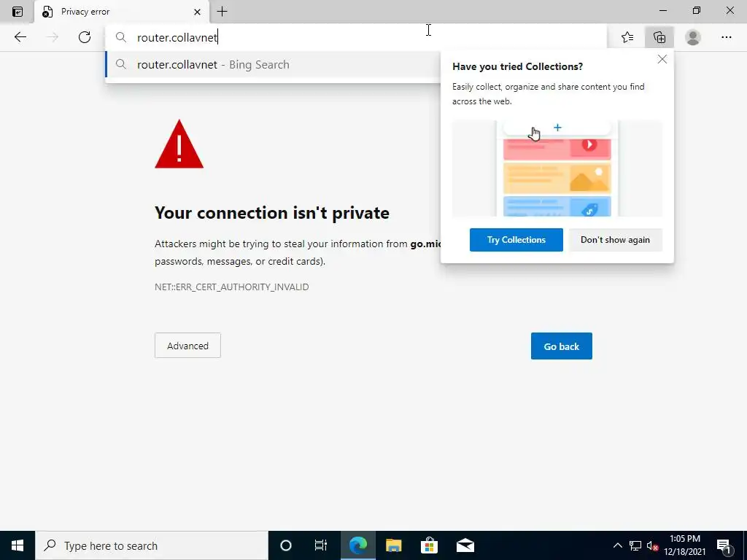Open Microsoft Store from the taskbar
747x560 pixels.
coord(429,545)
